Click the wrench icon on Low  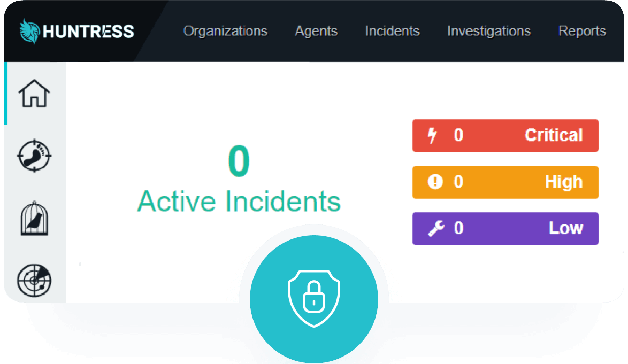[436, 228]
